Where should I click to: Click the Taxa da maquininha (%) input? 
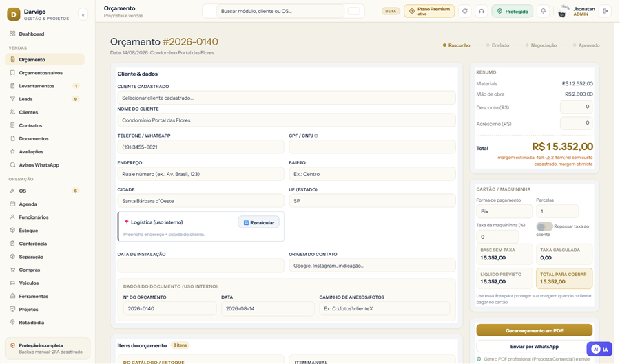pyautogui.click(x=497, y=237)
